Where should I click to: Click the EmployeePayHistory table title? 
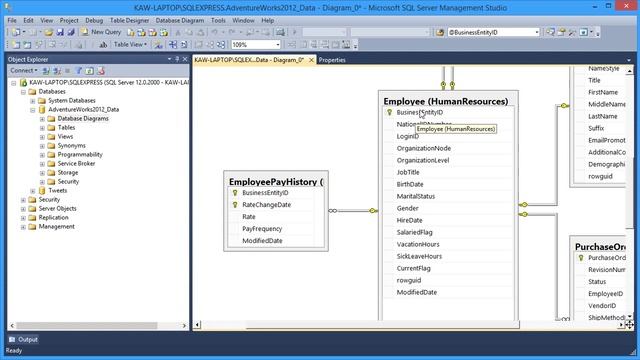[x=276, y=182]
